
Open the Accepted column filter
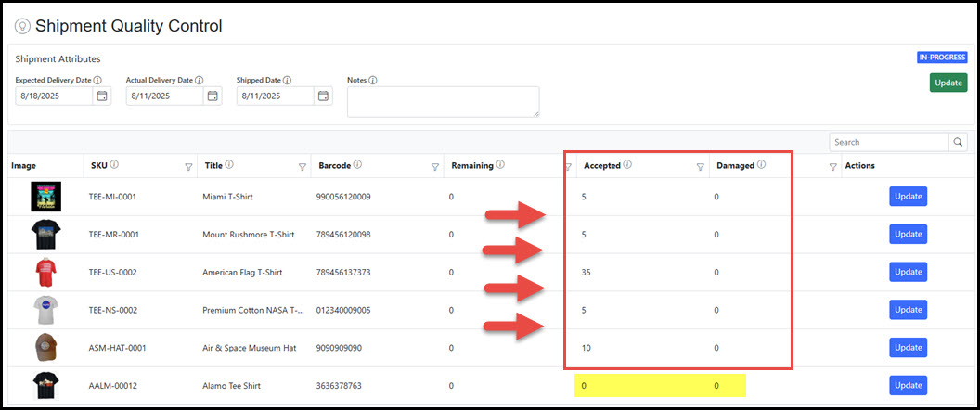click(701, 167)
